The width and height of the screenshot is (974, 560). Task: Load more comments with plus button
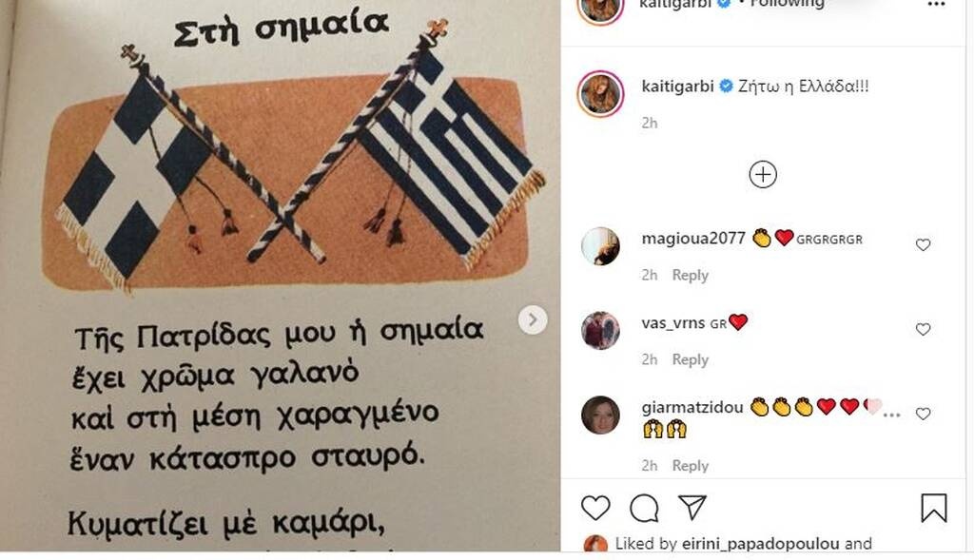coord(763,174)
